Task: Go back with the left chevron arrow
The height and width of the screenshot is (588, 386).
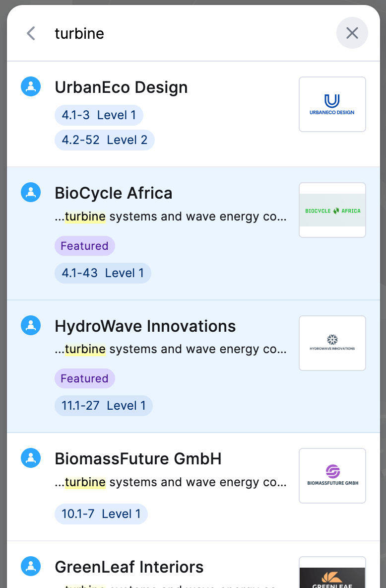Action: click(x=31, y=33)
